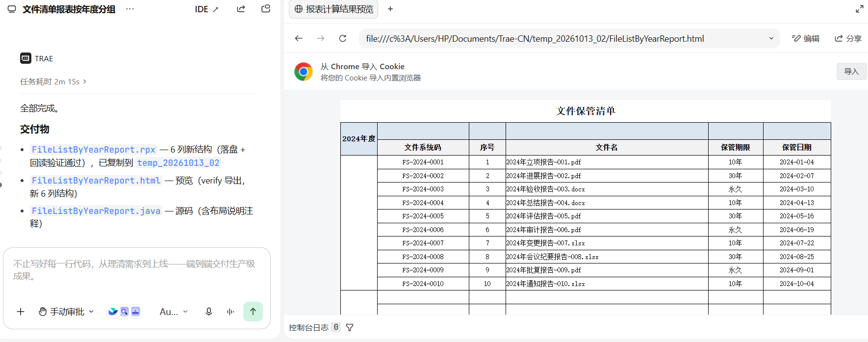Expand the 任务耗时 2m 15s details
868x342 pixels.
(53, 81)
